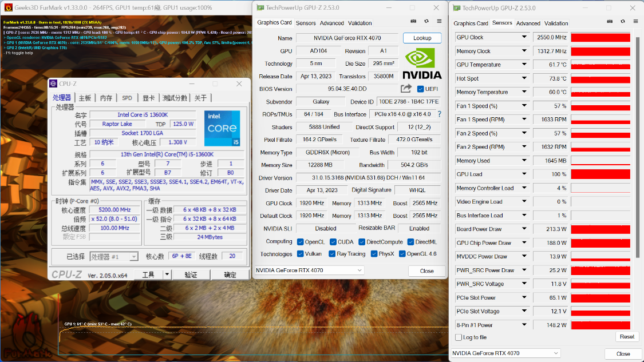Click the Memory Controller Load graph
This screenshot has height=362, width=644.
pos(600,188)
